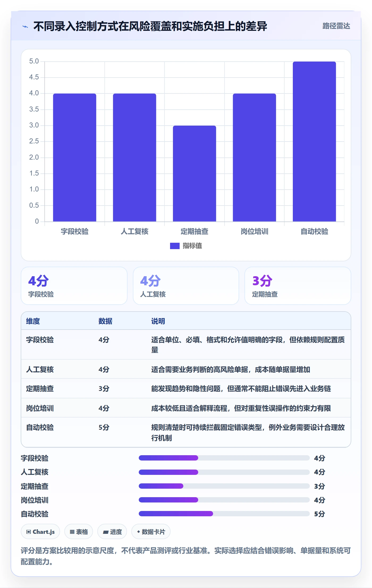This screenshot has width=372, height=588.
Task: Click the footnote text starting 评分是方案比较
Action: click(x=186, y=556)
